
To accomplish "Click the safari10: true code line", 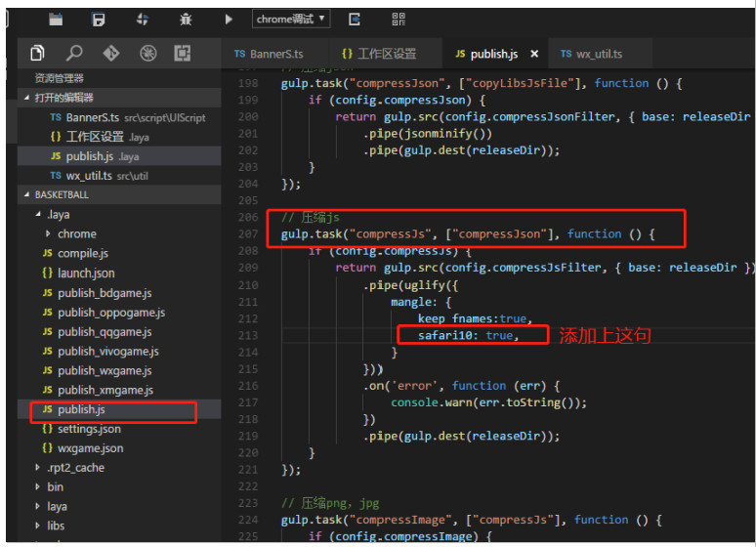I will pyautogui.click(x=468, y=335).
